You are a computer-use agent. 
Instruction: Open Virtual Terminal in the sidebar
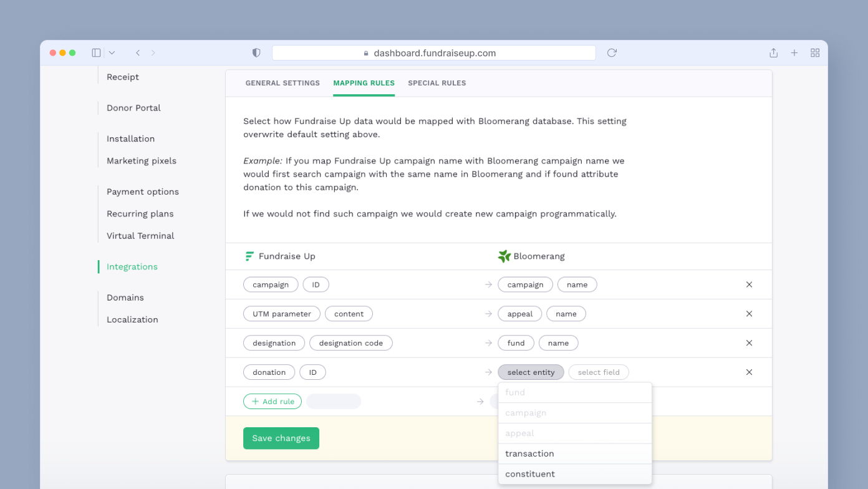click(x=140, y=236)
